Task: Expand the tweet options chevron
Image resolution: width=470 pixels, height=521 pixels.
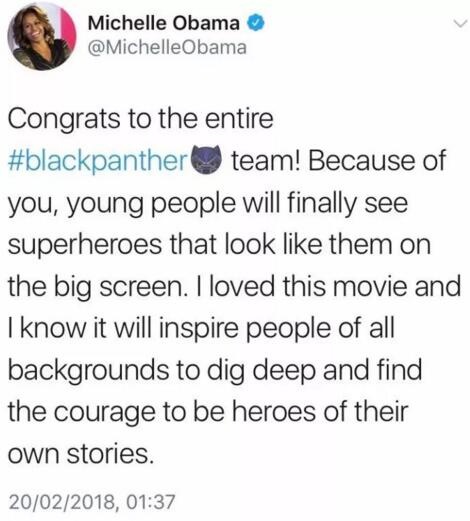Action: (460, 24)
